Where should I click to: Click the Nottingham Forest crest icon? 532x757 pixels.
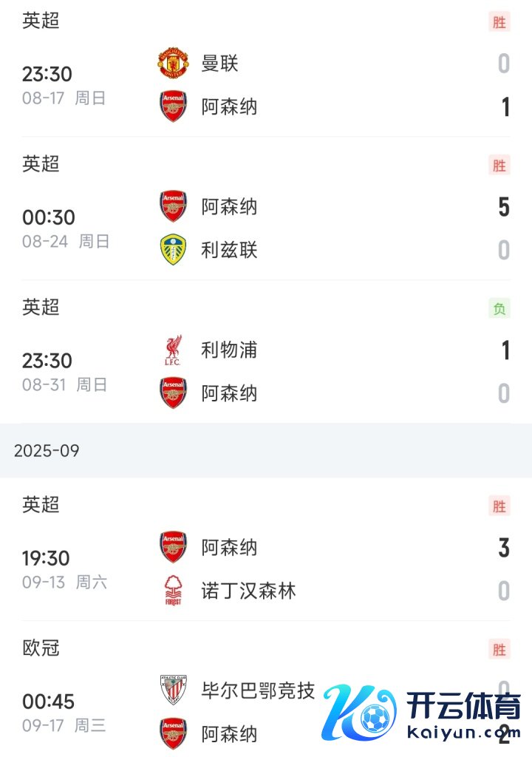point(173,591)
